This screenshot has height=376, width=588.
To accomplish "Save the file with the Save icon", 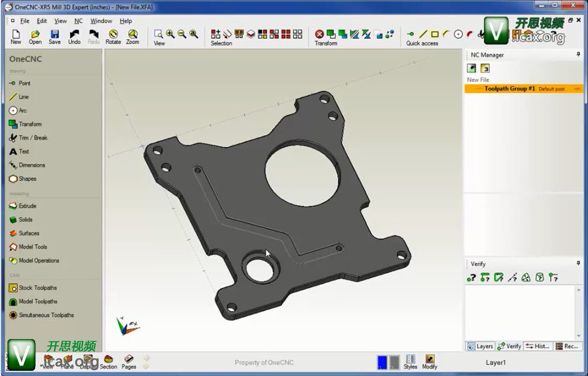I will [x=54, y=36].
